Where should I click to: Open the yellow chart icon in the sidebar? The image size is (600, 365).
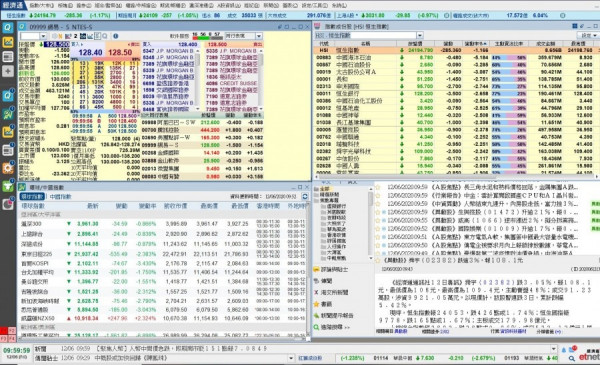coord(8,42)
